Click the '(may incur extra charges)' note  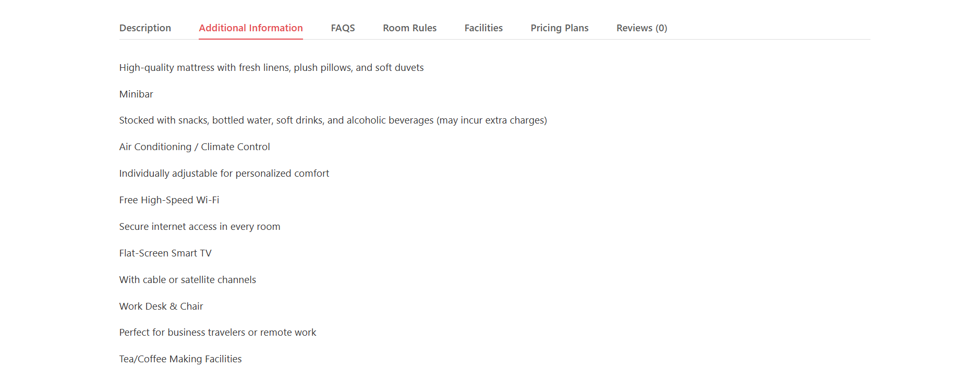point(492,120)
